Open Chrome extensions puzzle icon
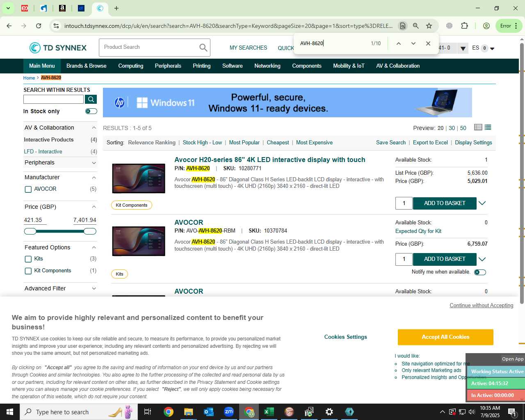This screenshot has width=525, height=420. (x=464, y=26)
